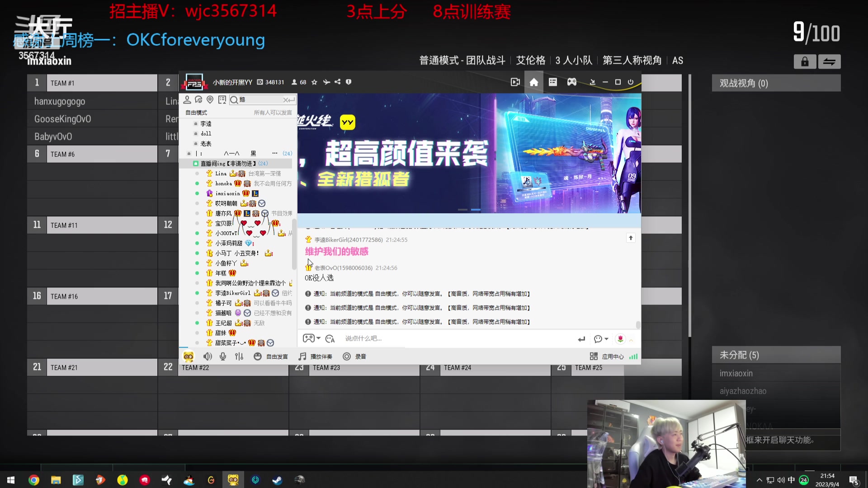Viewport: 868px width, 488px height.
Task: Open Google Chrome from taskbar
Action: 33,480
